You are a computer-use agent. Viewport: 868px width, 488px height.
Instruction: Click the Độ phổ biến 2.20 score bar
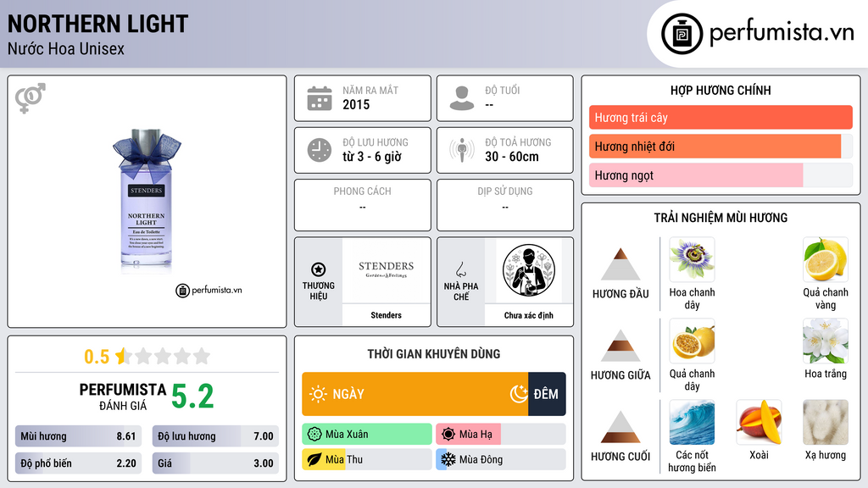[x=78, y=463]
